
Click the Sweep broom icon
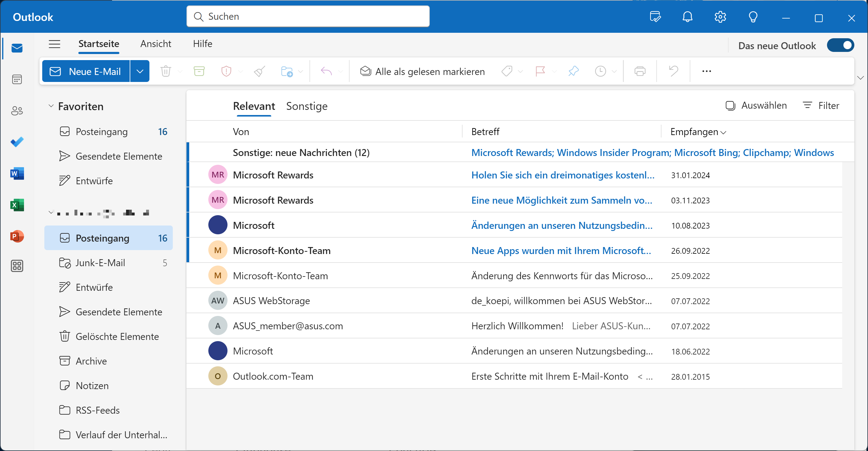(x=259, y=71)
